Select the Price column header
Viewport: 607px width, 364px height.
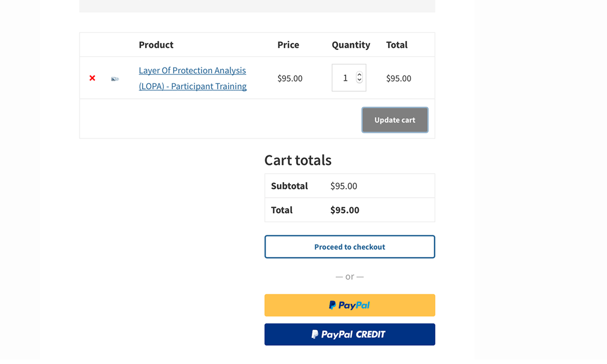tap(288, 45)
